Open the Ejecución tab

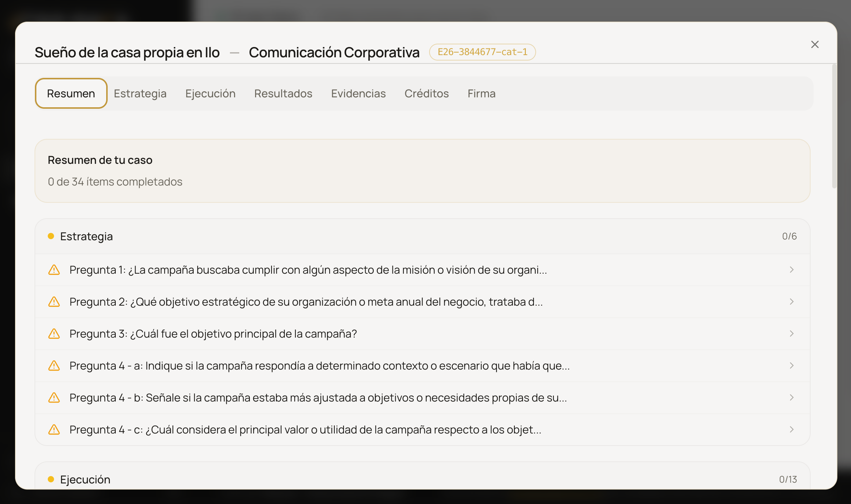(x=210, y=93)
